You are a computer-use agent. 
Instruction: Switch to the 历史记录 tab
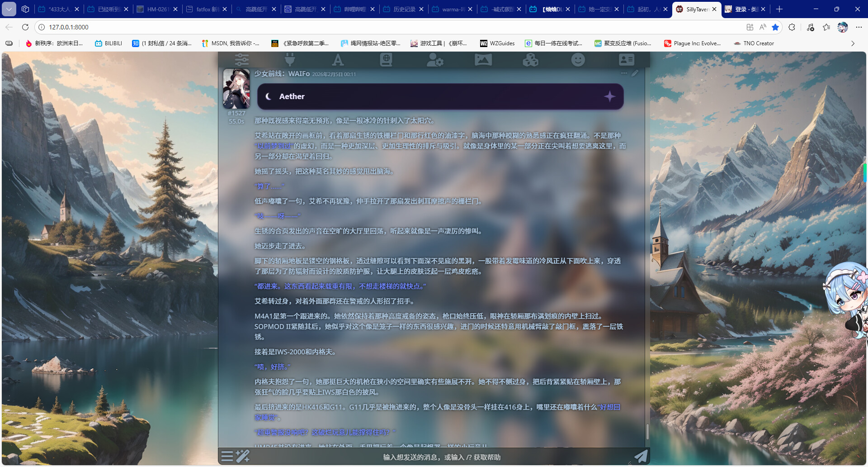click(404, 9)
